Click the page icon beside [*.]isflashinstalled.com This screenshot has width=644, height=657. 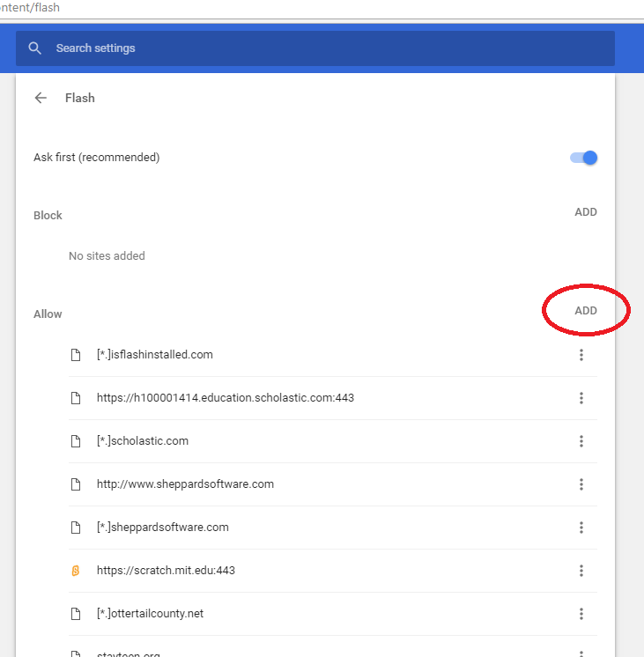[76, 355]
